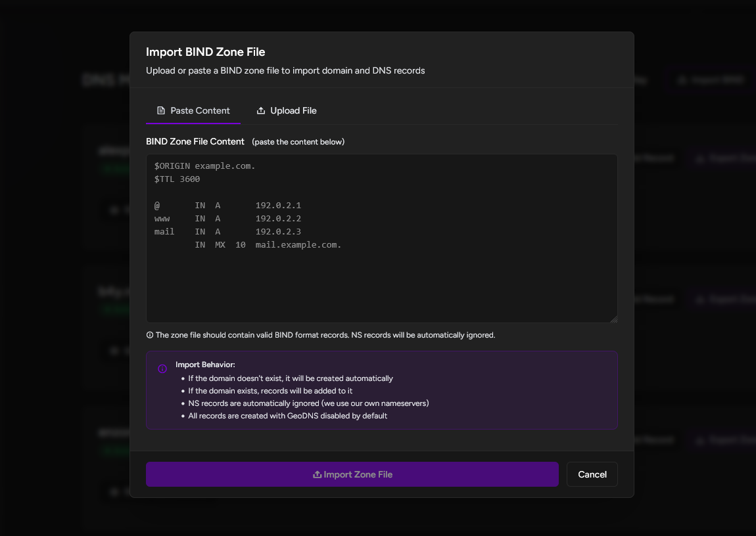Click the blurred Import BIND button behind the dialog
The width and height of the screenshot is (756, 536).
[x=710, y=80]
